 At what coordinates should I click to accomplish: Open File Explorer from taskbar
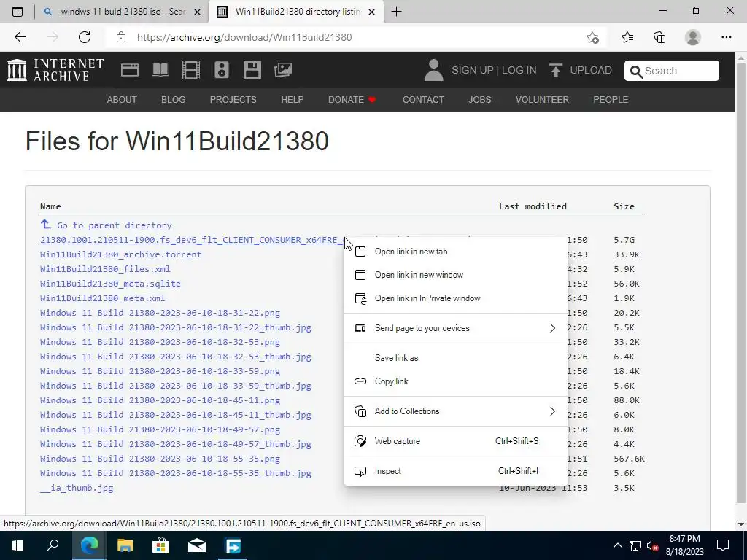pos(125,545)
